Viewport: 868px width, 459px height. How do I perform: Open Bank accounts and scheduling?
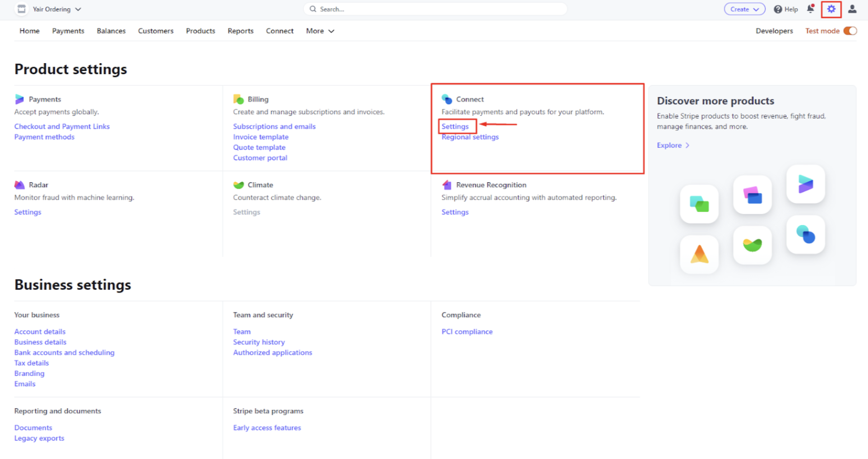click(x=65, y=353)
